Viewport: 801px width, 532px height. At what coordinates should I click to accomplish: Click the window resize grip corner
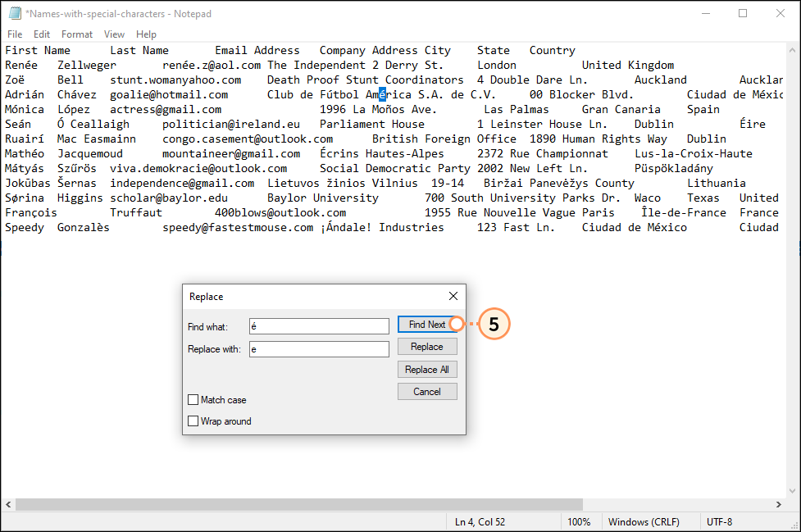click(794, 526)
